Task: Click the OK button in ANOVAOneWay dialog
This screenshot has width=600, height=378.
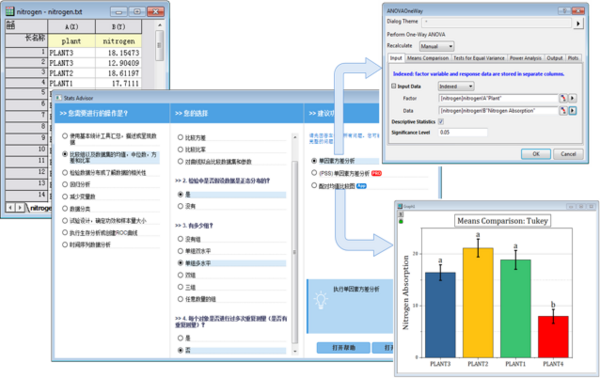Action: pyautogui.click(x=536, y=154)
